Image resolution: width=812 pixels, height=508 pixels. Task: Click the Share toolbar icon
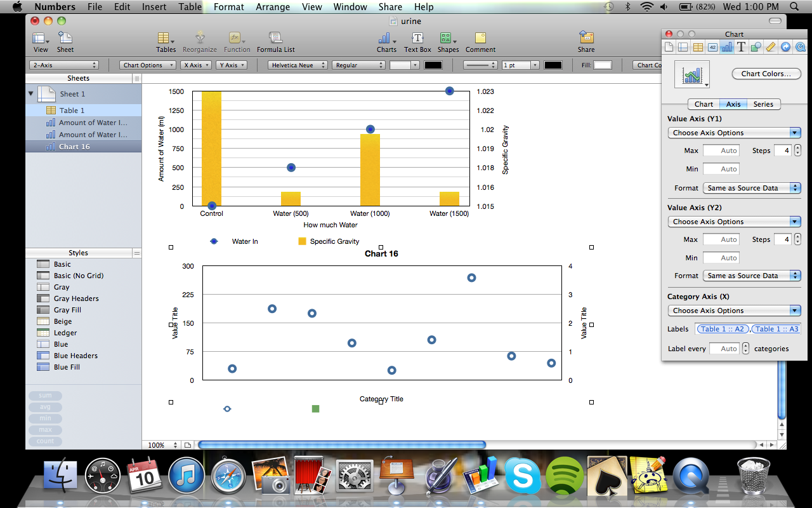click(586, 42)
